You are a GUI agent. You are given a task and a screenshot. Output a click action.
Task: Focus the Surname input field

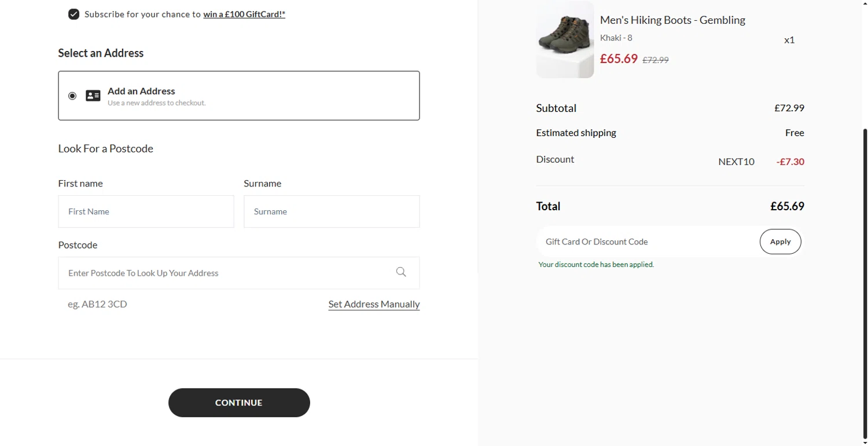[x=332, y=211]
